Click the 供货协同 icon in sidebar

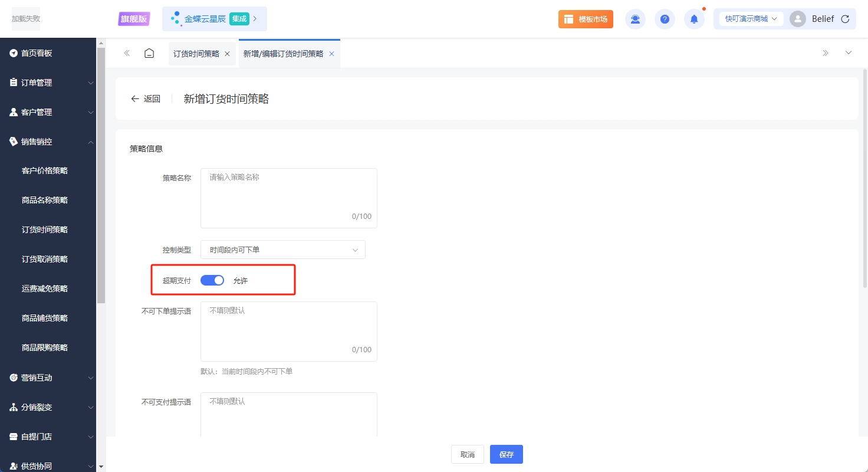coord(14,466)
